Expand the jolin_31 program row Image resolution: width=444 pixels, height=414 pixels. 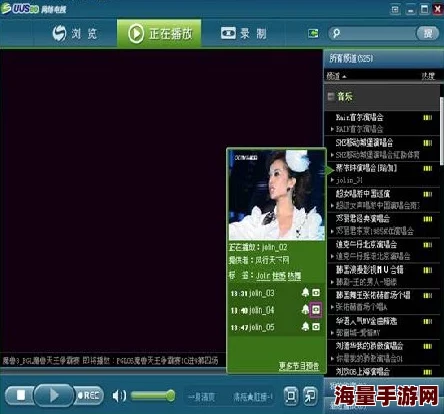click(x=332, y=180)
